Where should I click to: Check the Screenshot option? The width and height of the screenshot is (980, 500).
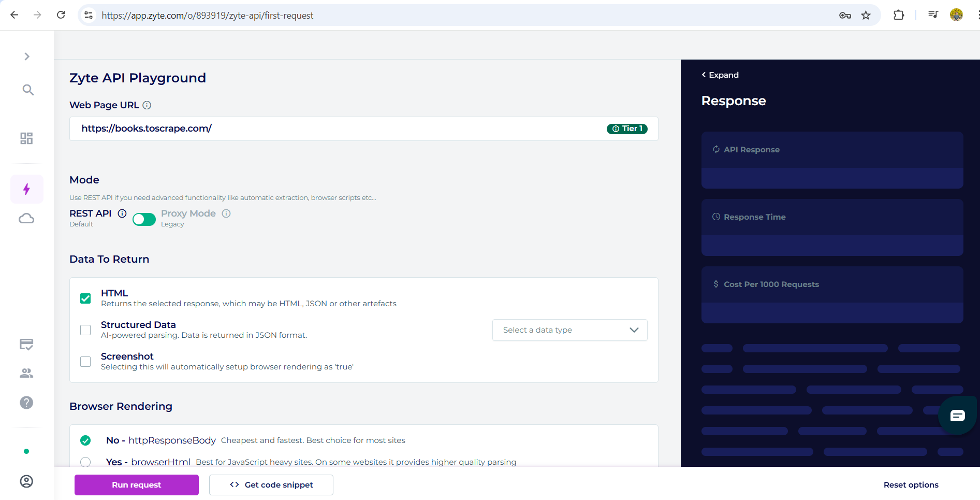pyautogui.click(x=85, y=362)
